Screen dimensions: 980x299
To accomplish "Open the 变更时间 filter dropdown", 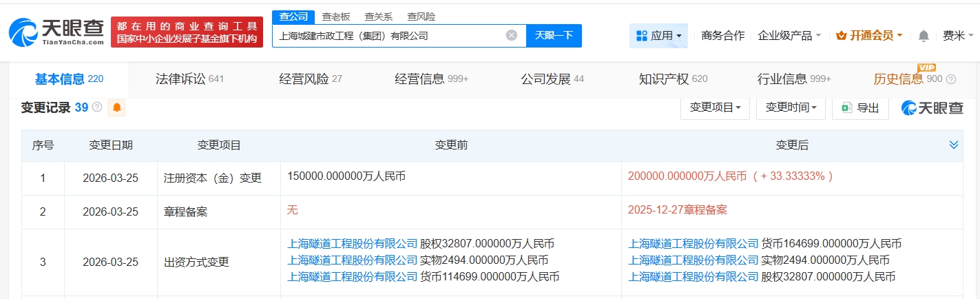I will pos(791,107).
